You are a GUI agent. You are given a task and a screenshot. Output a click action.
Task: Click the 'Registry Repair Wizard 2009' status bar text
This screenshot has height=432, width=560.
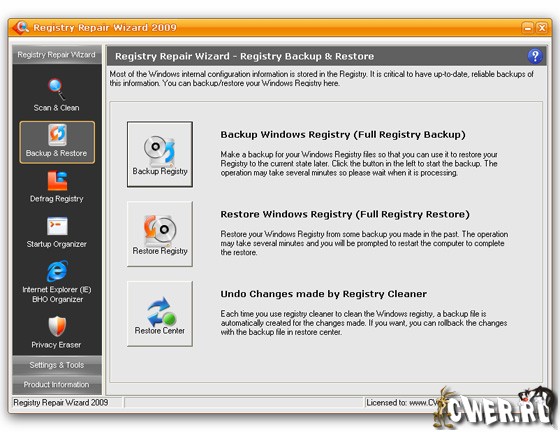[x=61, y=402]
